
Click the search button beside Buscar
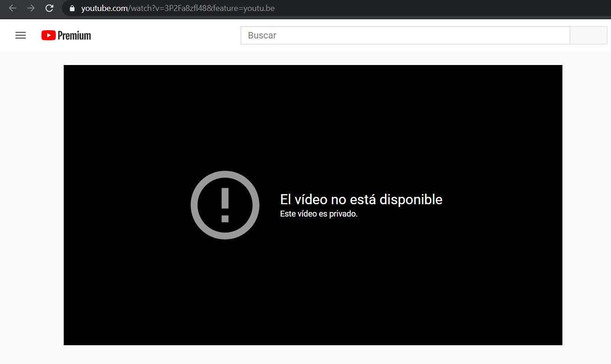589,35
